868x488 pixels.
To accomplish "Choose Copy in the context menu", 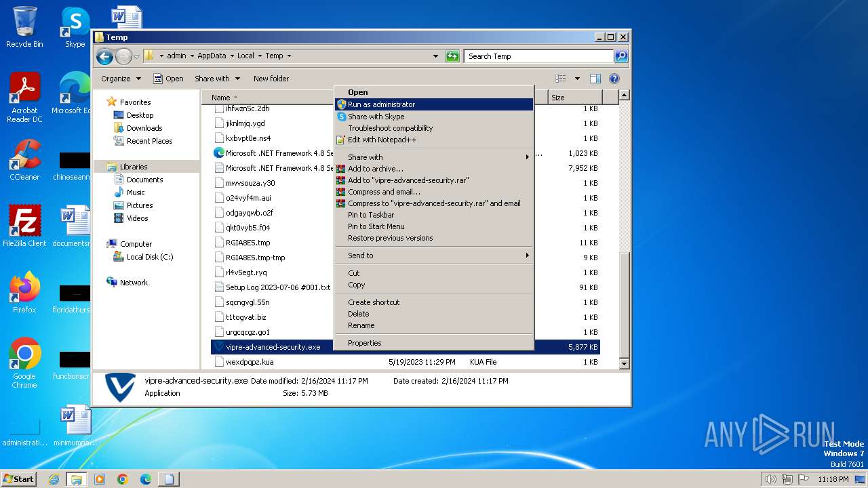I will pyautogui.click(x=434, y=285).
